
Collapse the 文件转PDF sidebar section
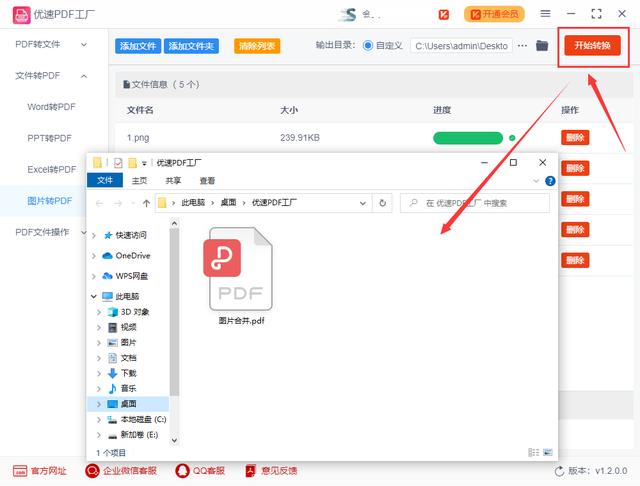coord(84,76)
